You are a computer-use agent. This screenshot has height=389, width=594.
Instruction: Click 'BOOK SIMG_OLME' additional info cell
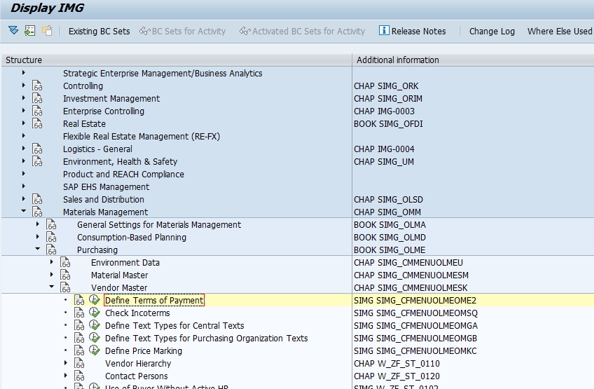coord(389,250)
